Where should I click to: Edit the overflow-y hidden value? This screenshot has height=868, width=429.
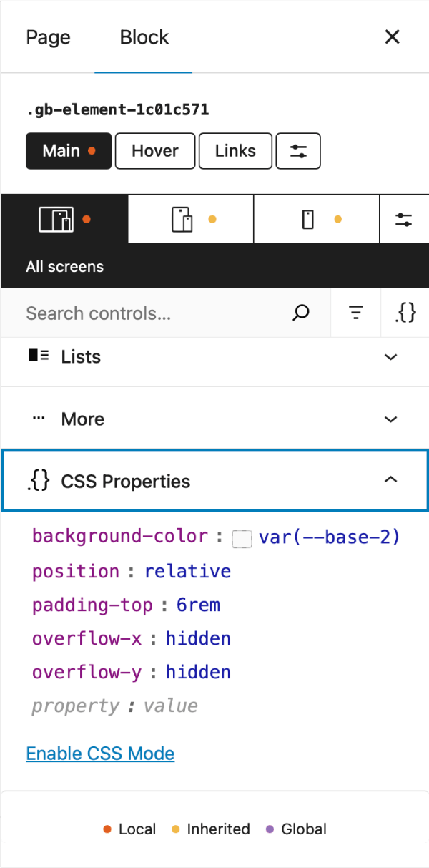tap(198, 672)
